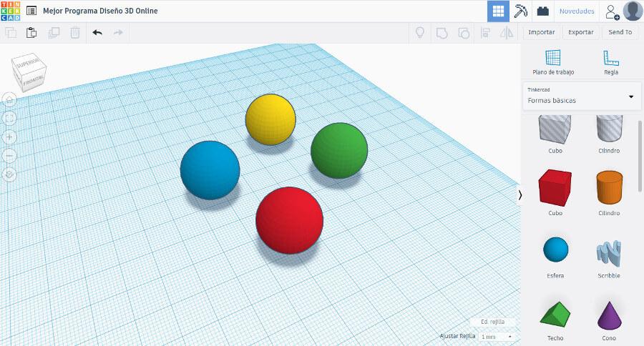Collapse the shapes panel with the chevron
The image size is (644, 346).
pos(520,194)
